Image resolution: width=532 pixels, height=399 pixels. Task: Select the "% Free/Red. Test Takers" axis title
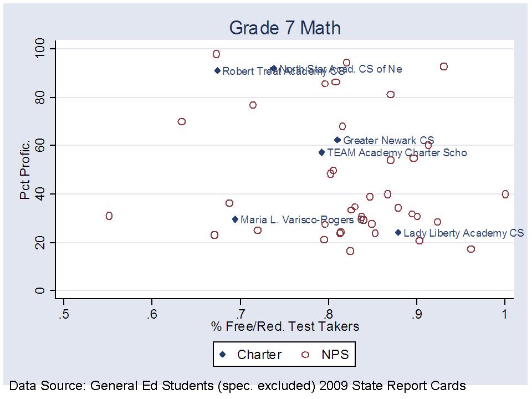(284, 326)
